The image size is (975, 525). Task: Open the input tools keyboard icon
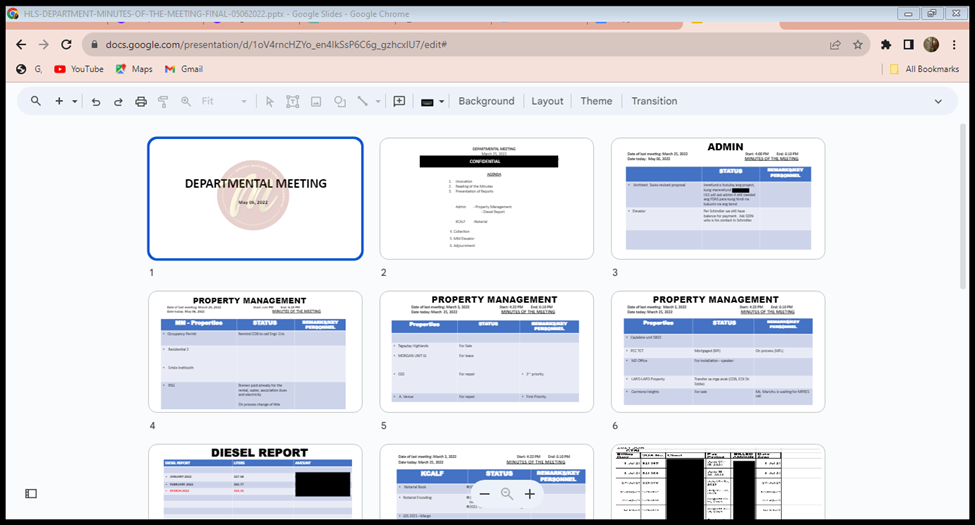[427, 102]
